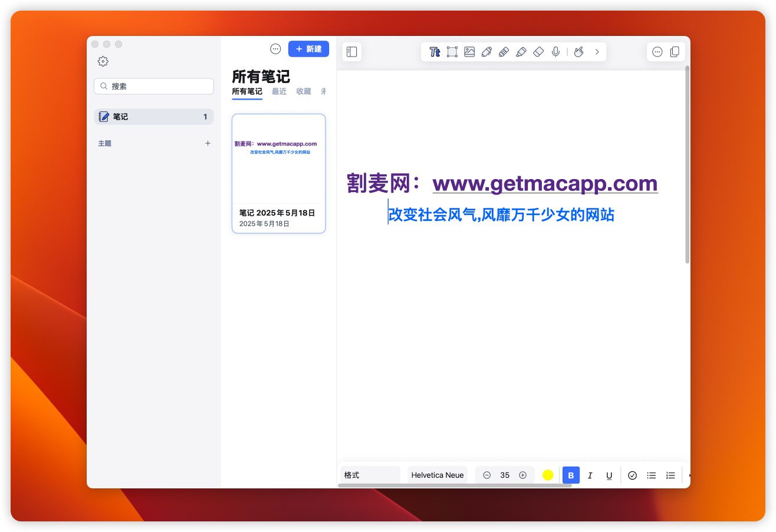The width and height of the screenshot is (776, 532).
Task: Pick the pencil drawing tool
Action: pyautogui.click(x=504, y=52)
